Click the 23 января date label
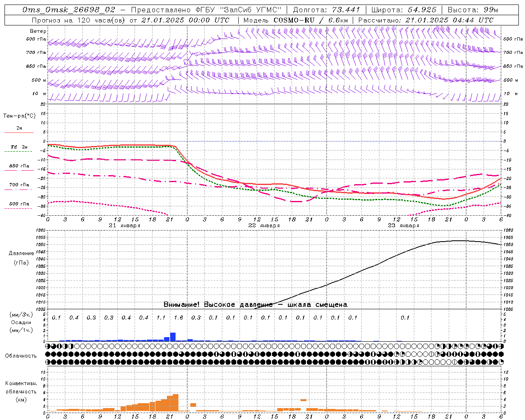Screen dimensions: 525x420 (x=404, y=226)
